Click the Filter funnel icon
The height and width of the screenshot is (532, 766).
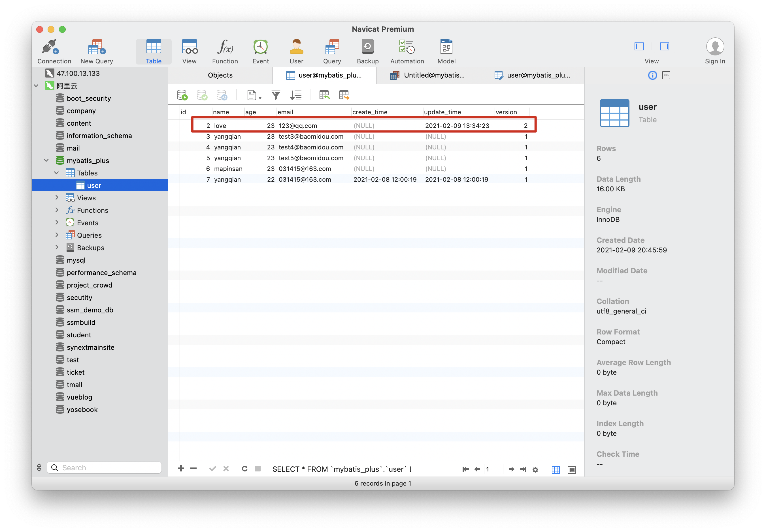coord(276,95)
